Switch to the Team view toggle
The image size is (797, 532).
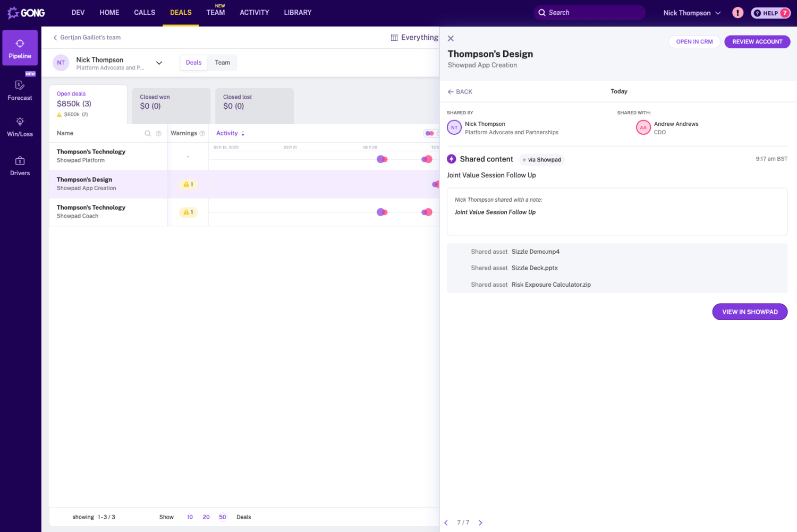pos(222,63)
